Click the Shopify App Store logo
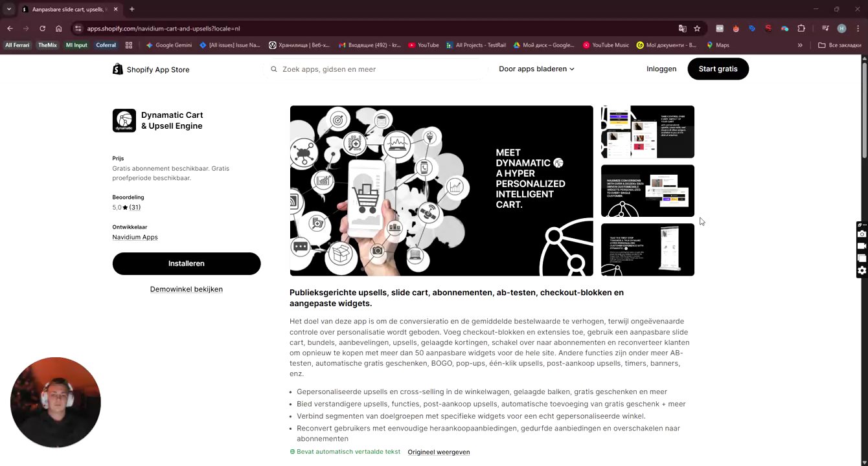Viewport: 868px width, 466px height. coord(151,69)
